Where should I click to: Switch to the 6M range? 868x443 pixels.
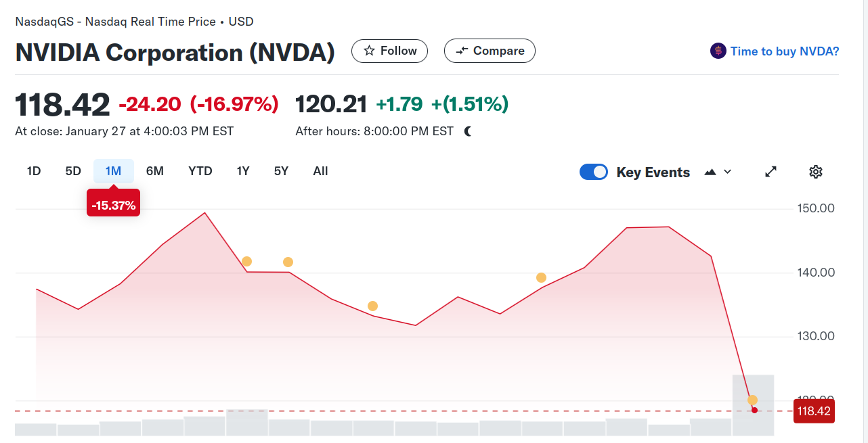155,171
